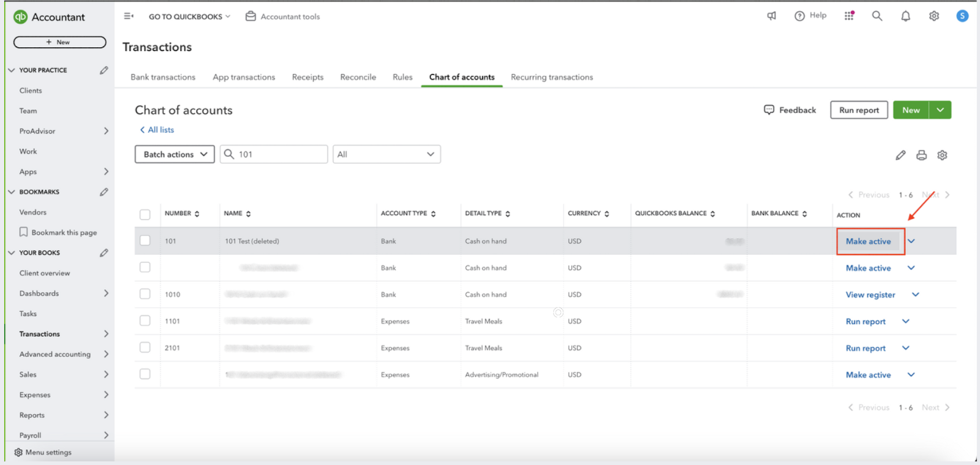Image resolution: width=980 pixels, height=465 pixels.
Task: Open table settings gear icon
Action: tap(942, 155)
